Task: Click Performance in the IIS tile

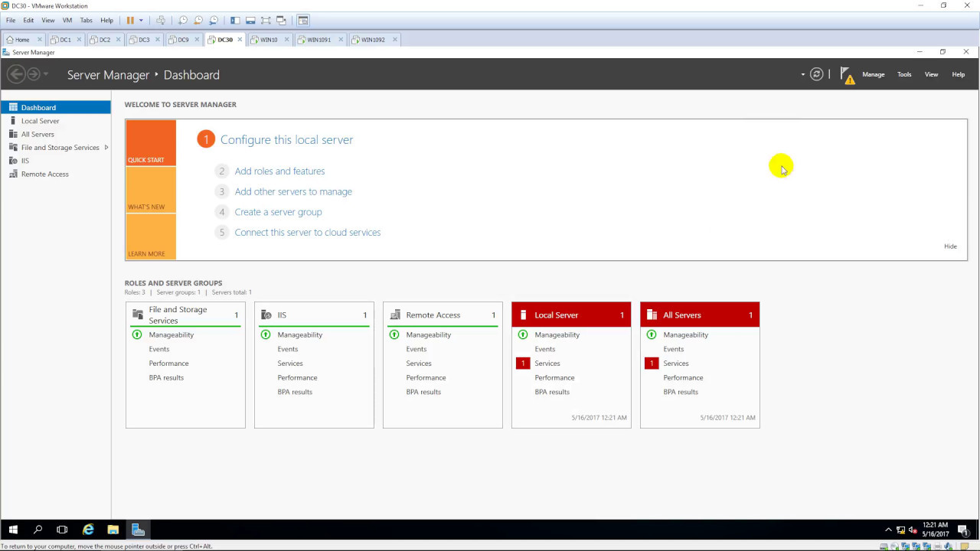Action: tap(297, 377)
